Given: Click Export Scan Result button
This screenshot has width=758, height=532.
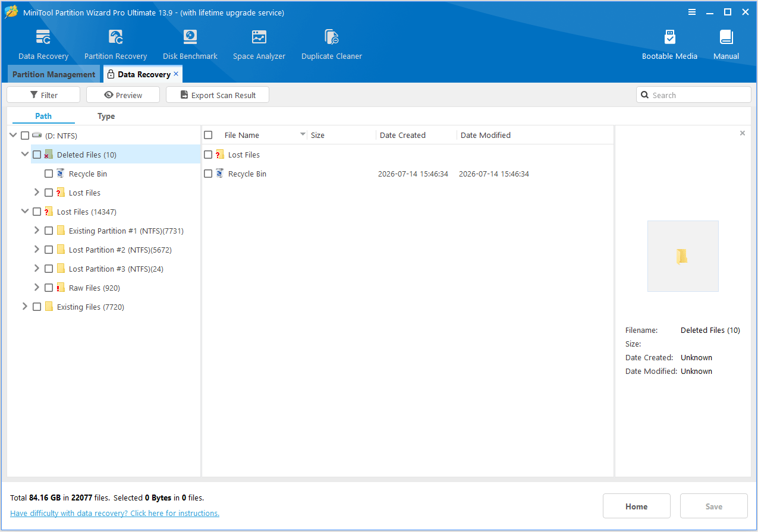Looking at the screenshot, I should pyautogui.click(x=218, y=95).
